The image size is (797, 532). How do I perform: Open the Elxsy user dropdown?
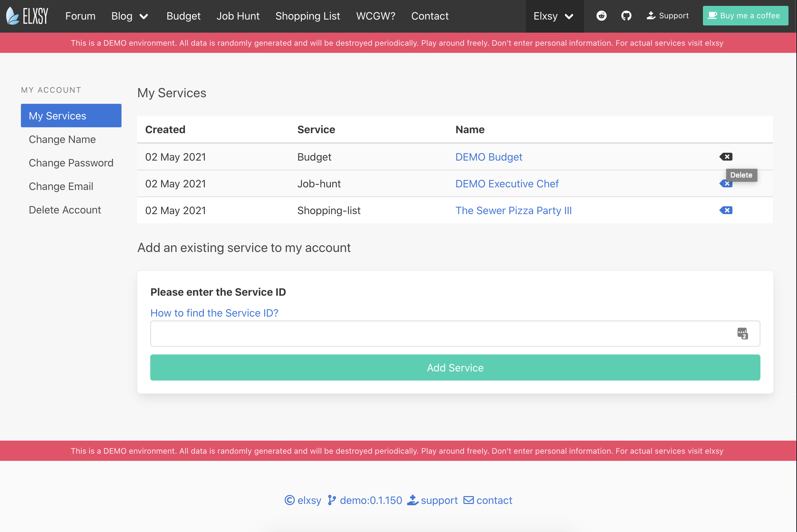554,16
